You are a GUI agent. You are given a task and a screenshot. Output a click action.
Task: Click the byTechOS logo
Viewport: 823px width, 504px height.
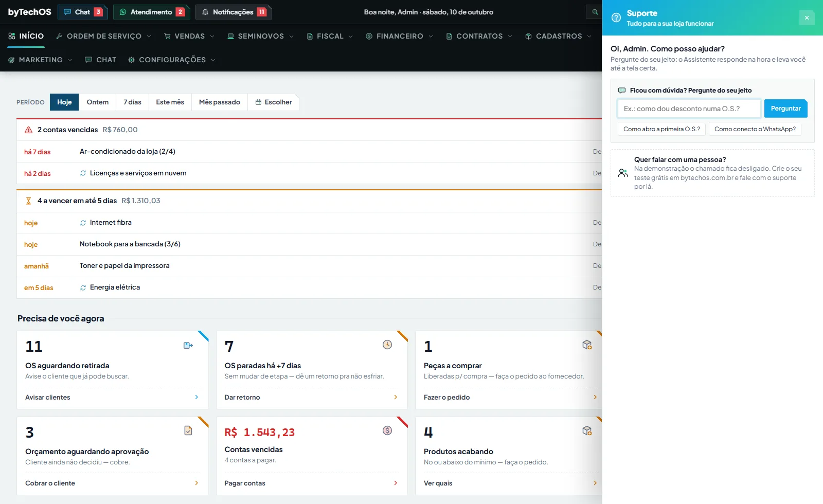coord(30,12)
